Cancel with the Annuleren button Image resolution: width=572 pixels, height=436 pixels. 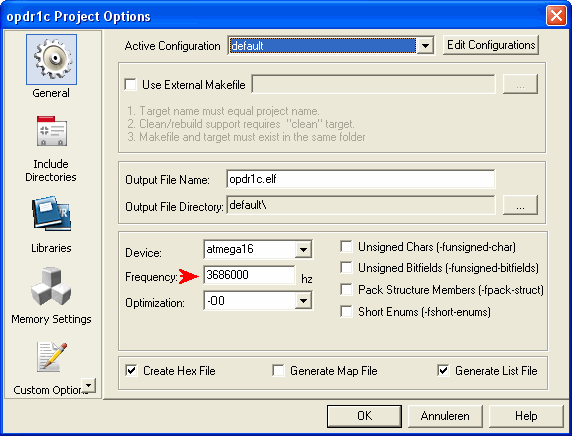coord(445,416)
